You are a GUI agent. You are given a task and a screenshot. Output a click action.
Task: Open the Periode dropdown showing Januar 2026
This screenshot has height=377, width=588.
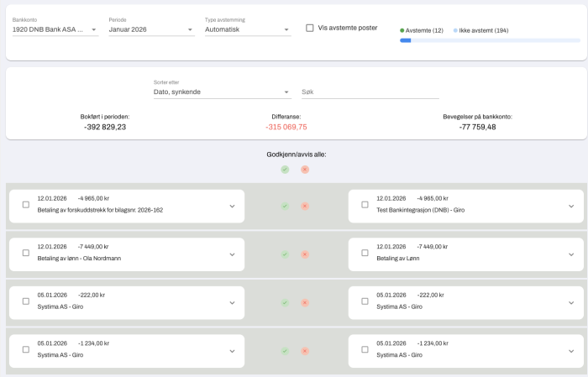click(x=151, y=30)
